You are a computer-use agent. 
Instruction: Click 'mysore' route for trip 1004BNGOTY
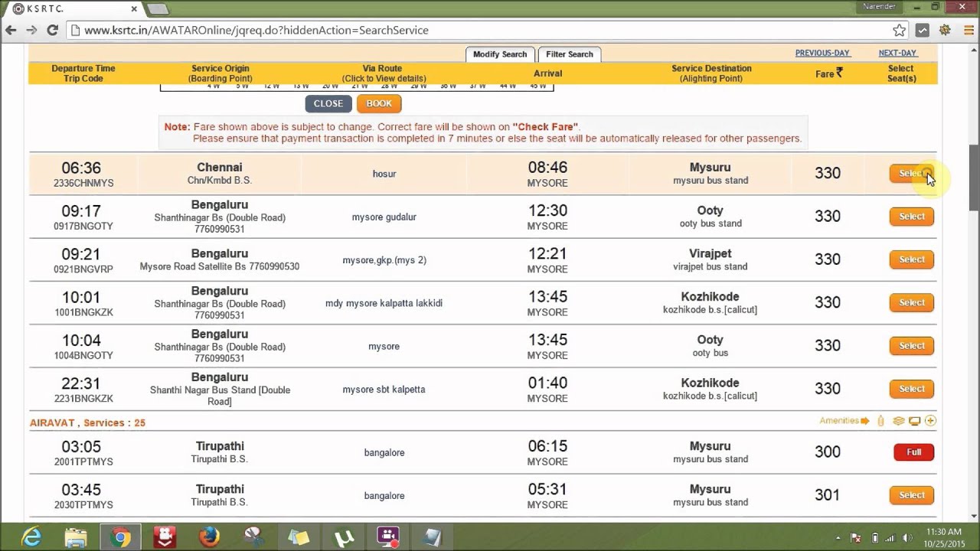click(384, 347)
